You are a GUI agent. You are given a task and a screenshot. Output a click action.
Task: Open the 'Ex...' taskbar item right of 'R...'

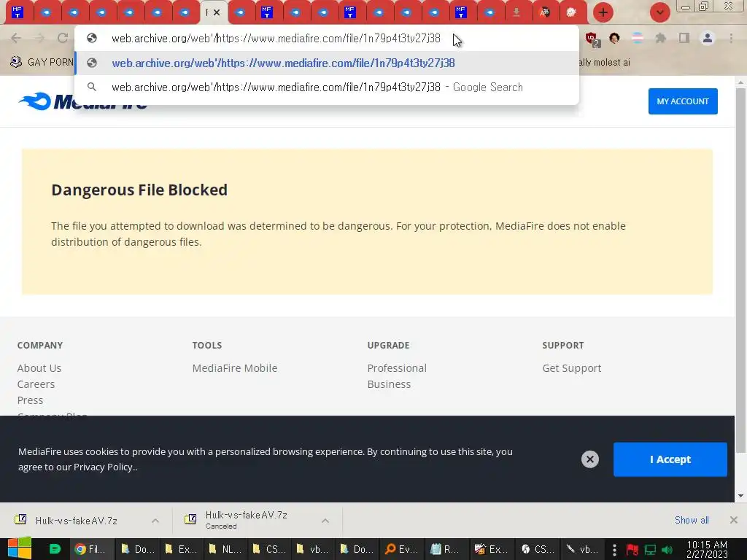tap(491, 549)
